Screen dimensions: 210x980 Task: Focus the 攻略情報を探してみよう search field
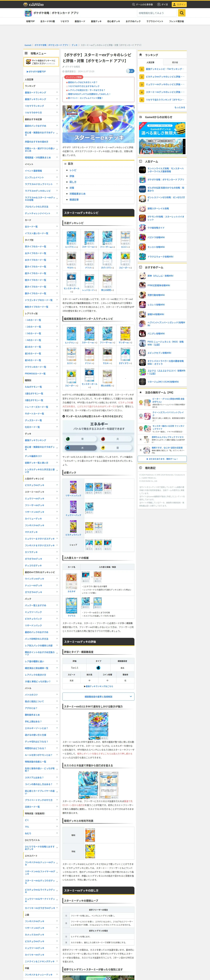pos(157,13)
